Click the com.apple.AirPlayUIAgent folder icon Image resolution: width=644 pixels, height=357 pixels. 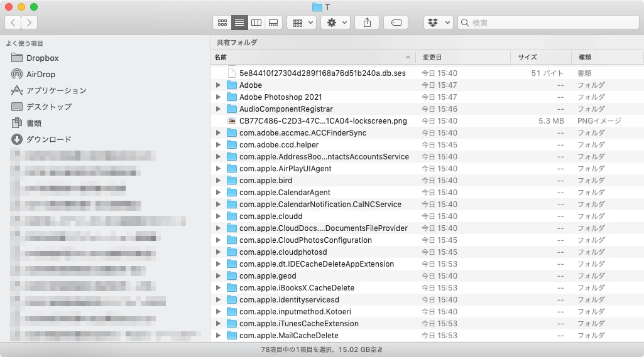[x=232, y=168]
